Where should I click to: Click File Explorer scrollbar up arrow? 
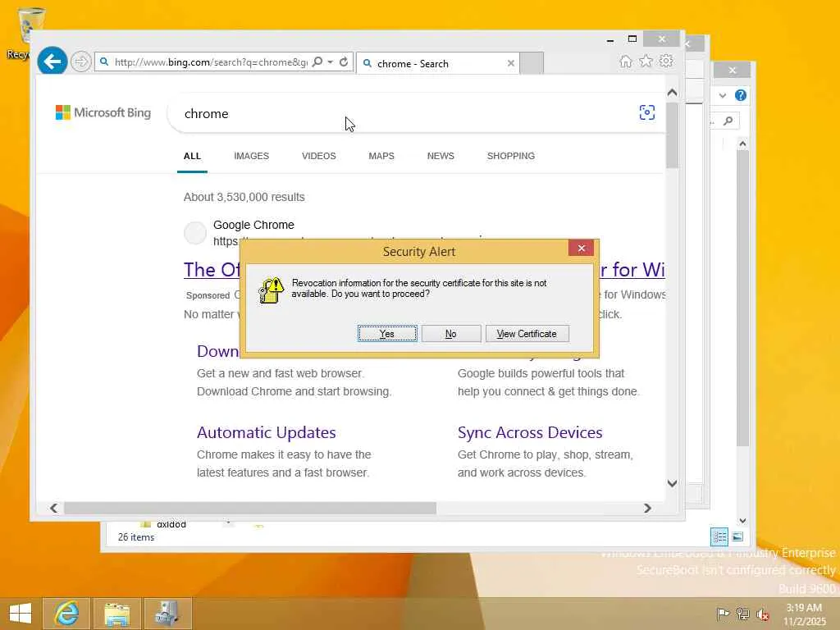click(x=742, y=144)
